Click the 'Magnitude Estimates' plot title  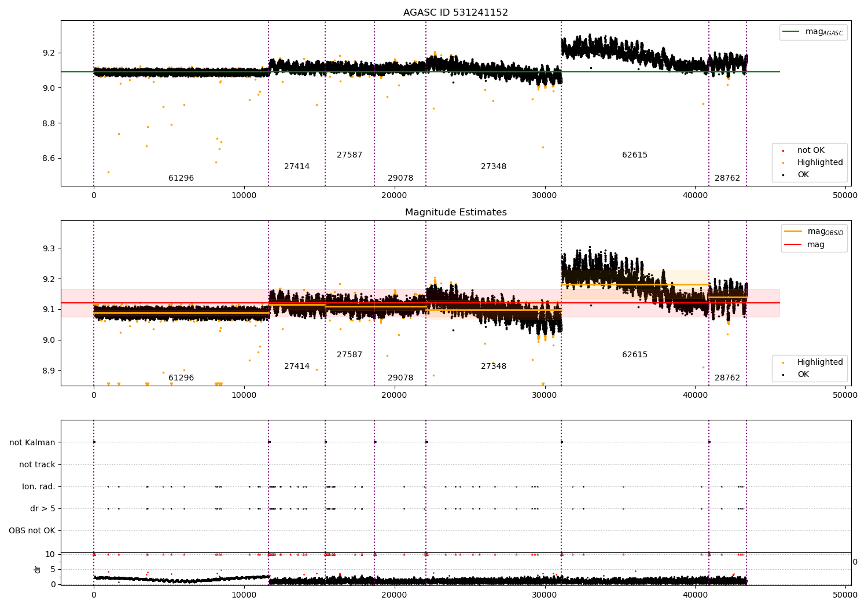tap(455, 213)
